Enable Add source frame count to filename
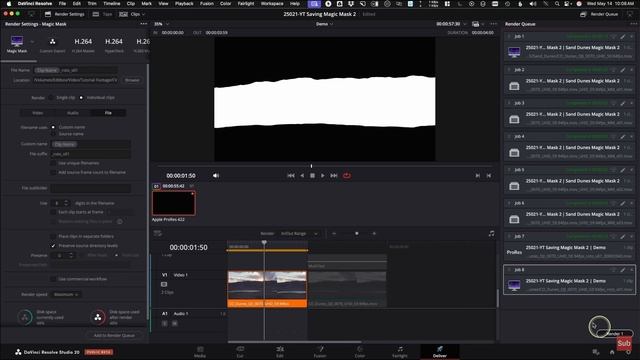Screen dimensions: 640x360 (53, 172)
